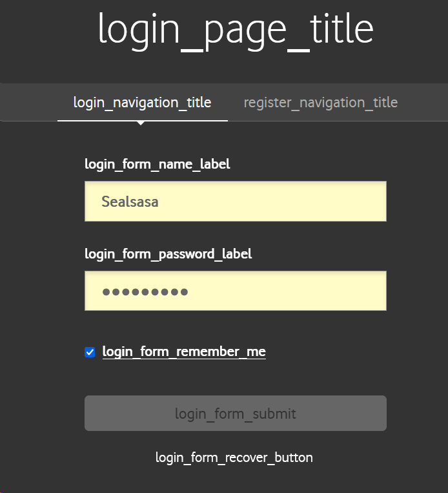This screenshot has height=493, width=448.
Task: Switch to the login_navigation_title tab
Action: (x=142, y=102)
